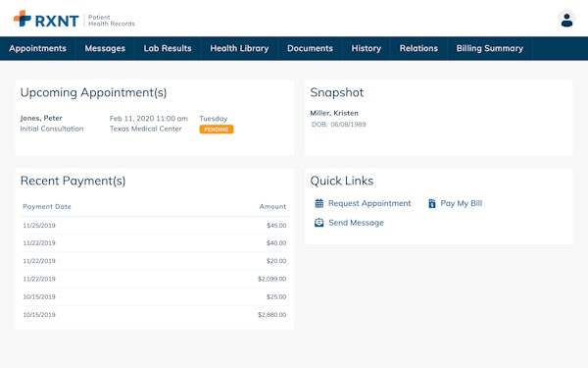The image size is (588, 368).
Task: Click the Send Message link
Action: 356,223
